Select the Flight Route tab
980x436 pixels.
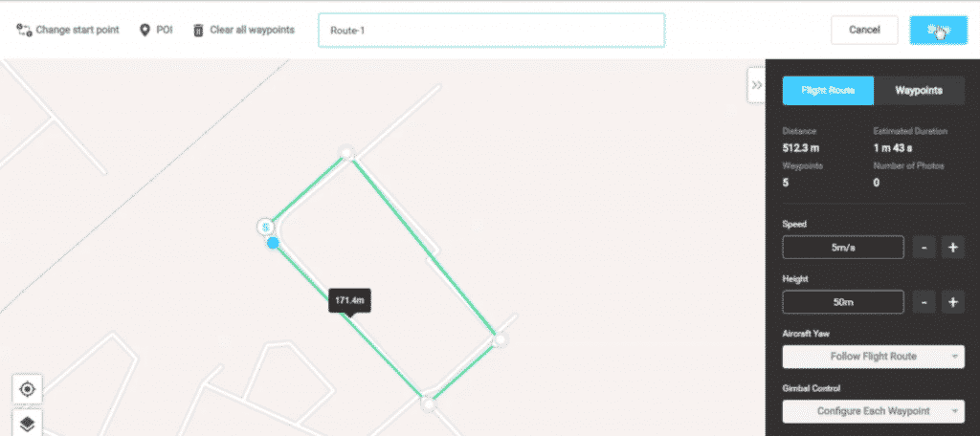point(828,91)
